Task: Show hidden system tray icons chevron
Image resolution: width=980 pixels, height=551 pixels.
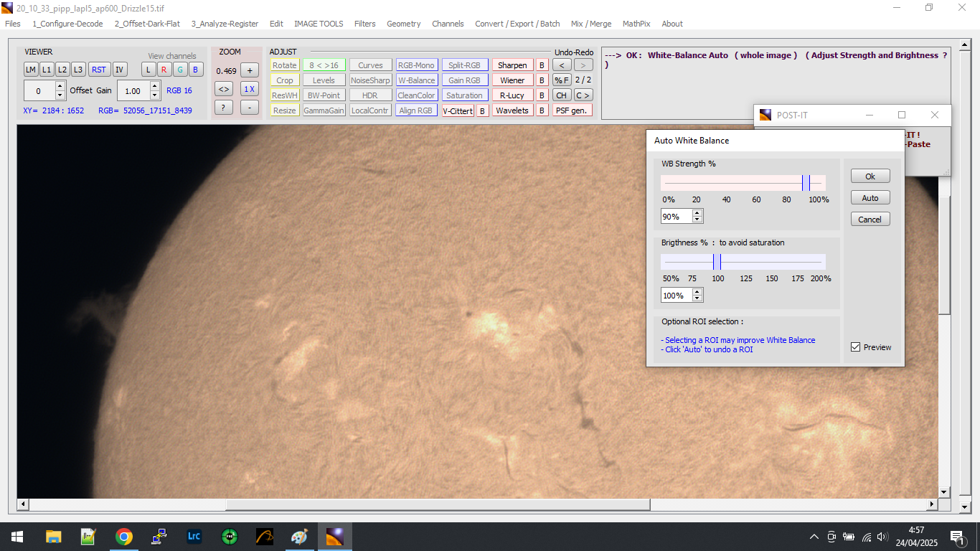Action: tap(814, 537)
